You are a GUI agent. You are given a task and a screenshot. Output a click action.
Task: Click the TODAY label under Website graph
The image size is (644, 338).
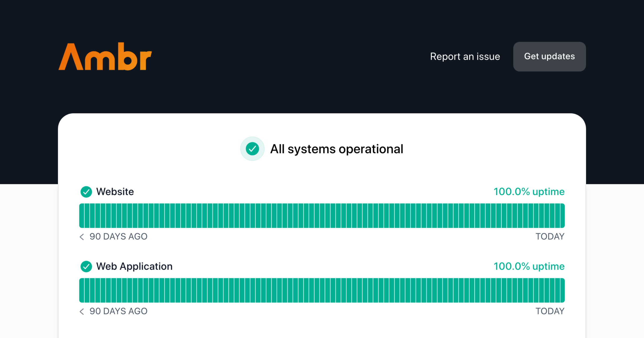pos(550,237)
